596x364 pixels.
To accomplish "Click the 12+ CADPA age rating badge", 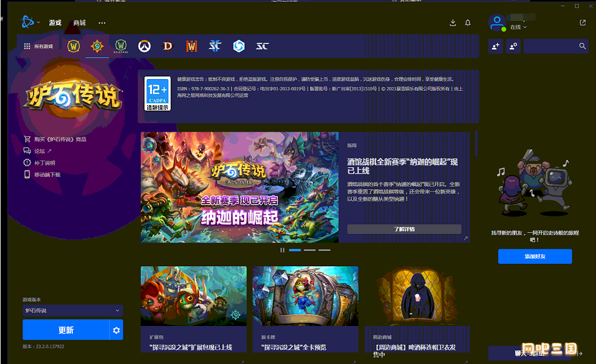I will pyautogui.click(x=158, y=93).
